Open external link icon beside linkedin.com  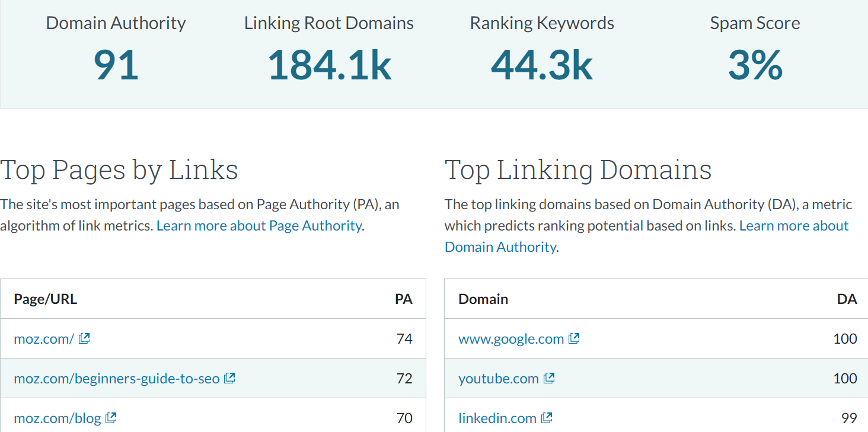[547, 418]
